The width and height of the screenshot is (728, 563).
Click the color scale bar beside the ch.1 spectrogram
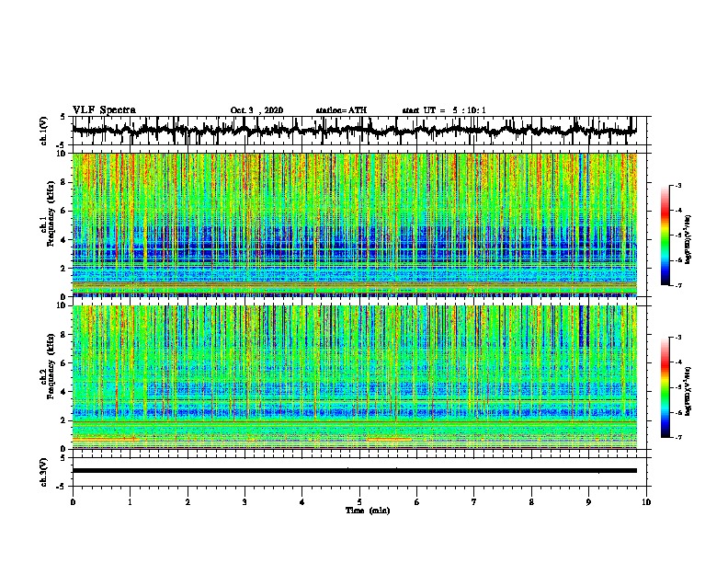point(665,236)
